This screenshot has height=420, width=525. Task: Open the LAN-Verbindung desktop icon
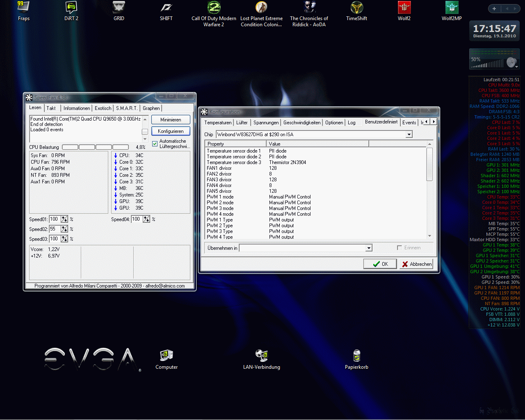click(262, 359)
